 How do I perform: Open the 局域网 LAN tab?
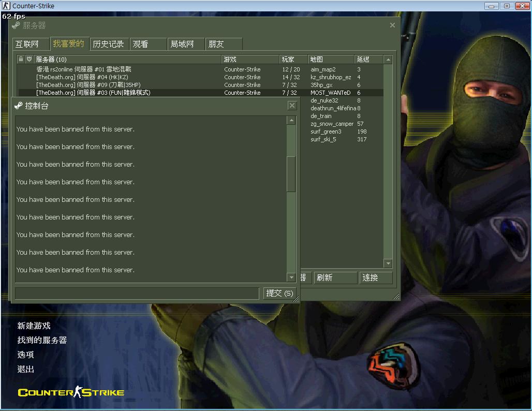pyautogui.click(x=186, y=44)
